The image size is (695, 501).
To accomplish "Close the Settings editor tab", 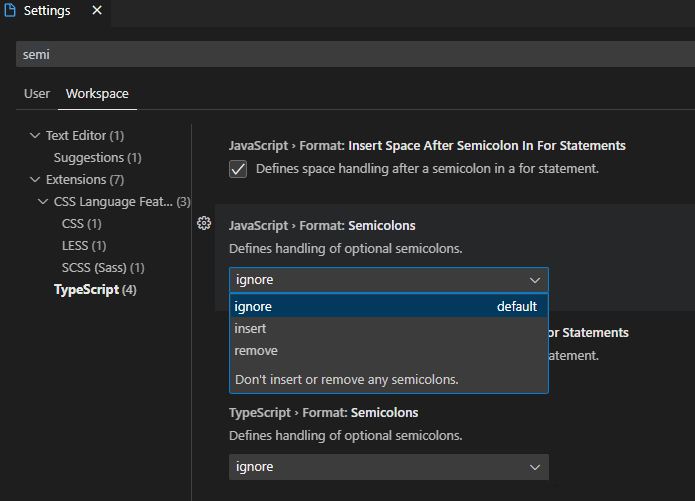I will click(97, 11).
